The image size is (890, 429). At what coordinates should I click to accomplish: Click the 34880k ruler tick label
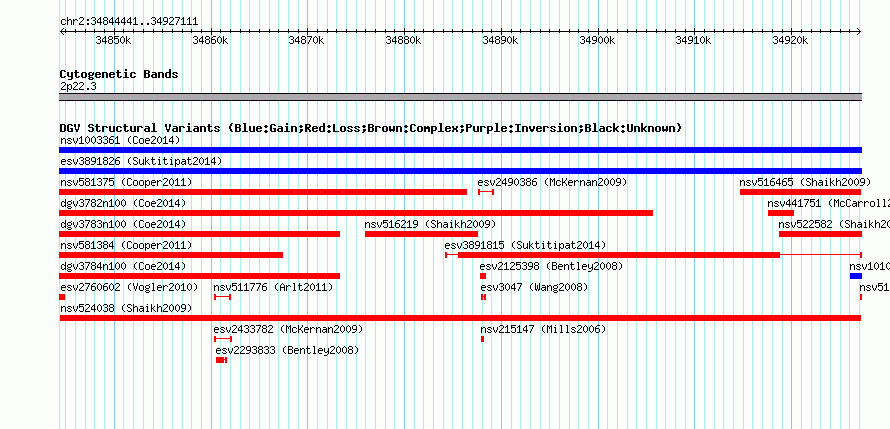403,40
